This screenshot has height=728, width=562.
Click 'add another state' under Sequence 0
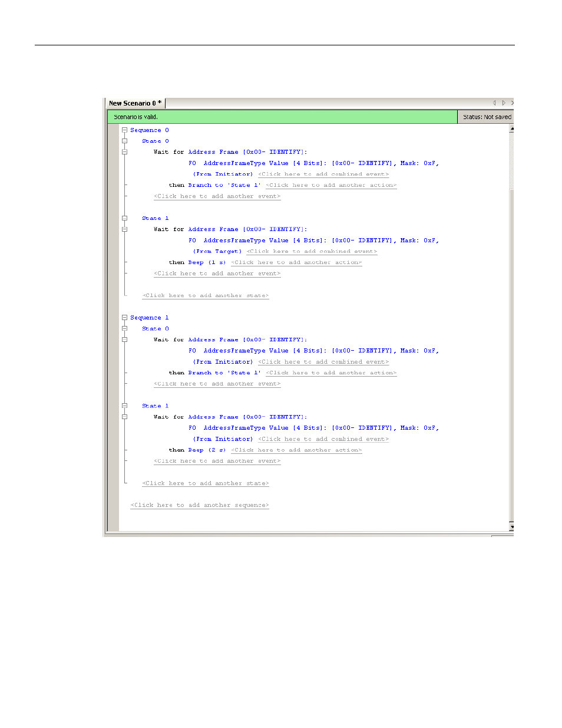(206, 295)
